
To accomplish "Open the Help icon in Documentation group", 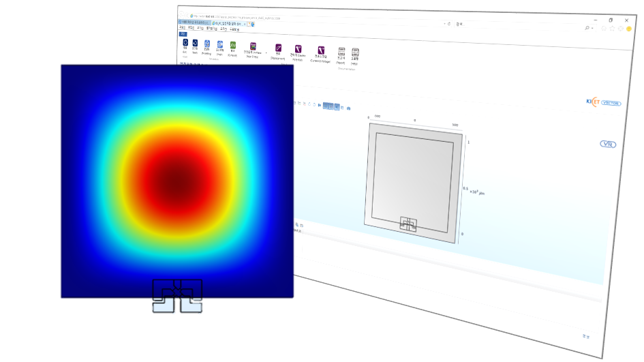I will [x=355, y=52].
